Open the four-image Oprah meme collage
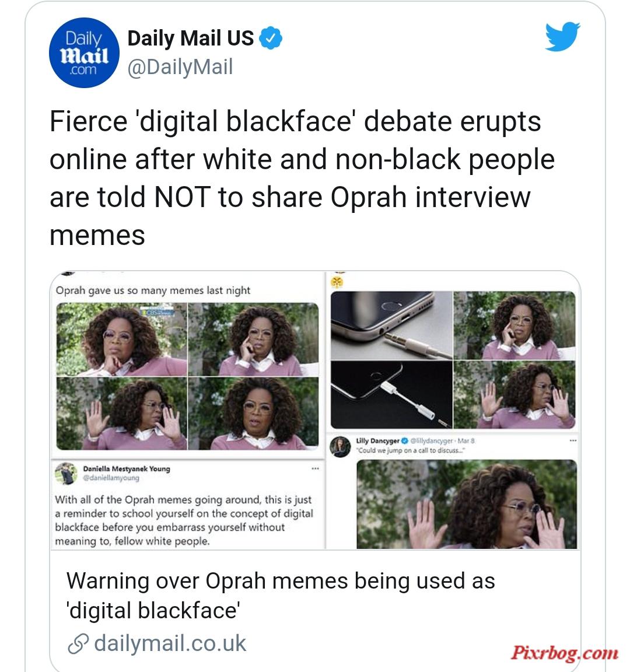Viewport: 630px width, 672px height. pyautogui.click(x=187, y=376)
